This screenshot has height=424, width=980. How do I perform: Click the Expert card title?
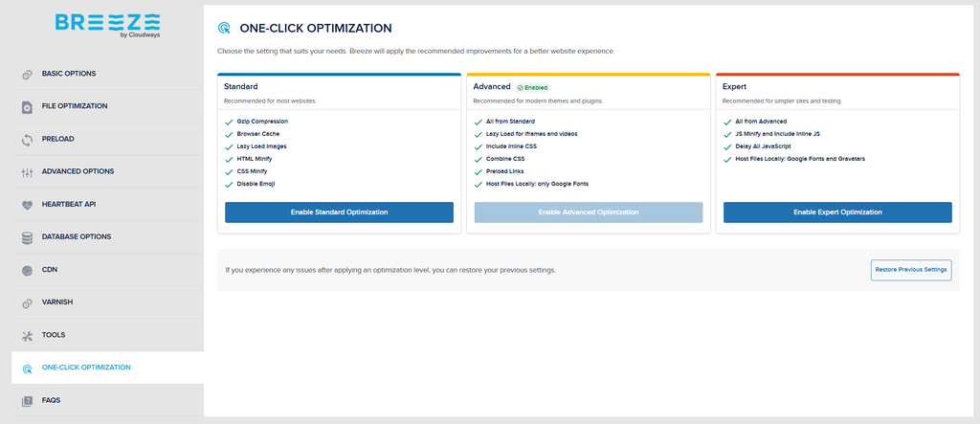[734, 87]
